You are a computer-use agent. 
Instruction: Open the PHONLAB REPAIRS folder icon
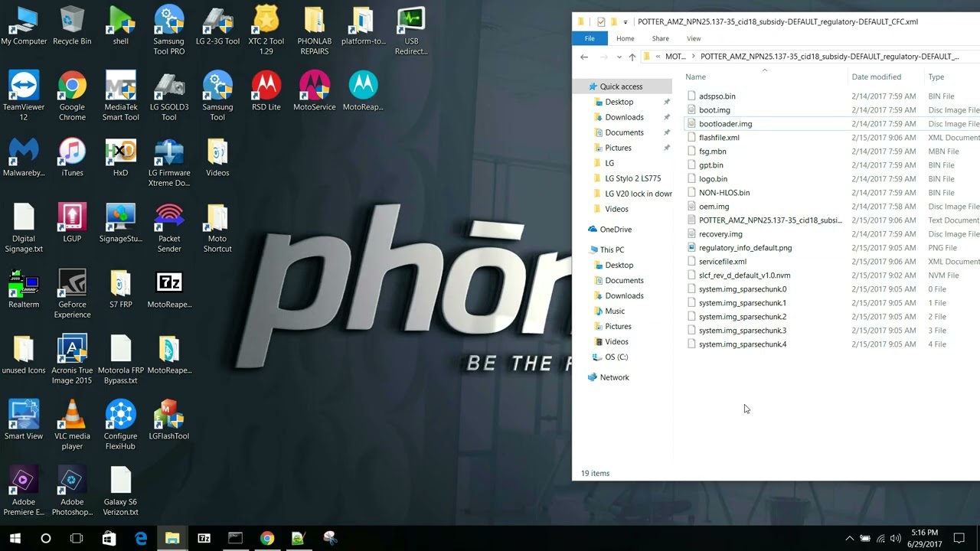(x=314, y=31)
